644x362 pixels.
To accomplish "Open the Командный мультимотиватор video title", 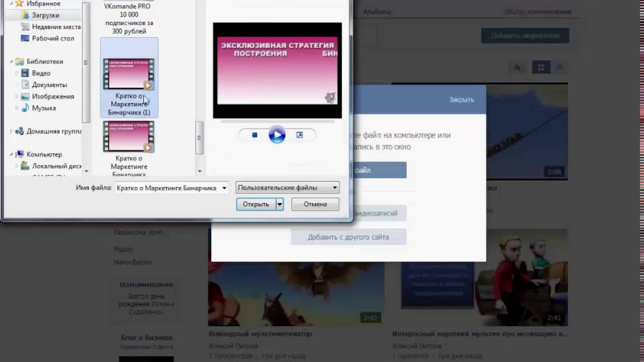I will 260,334.
